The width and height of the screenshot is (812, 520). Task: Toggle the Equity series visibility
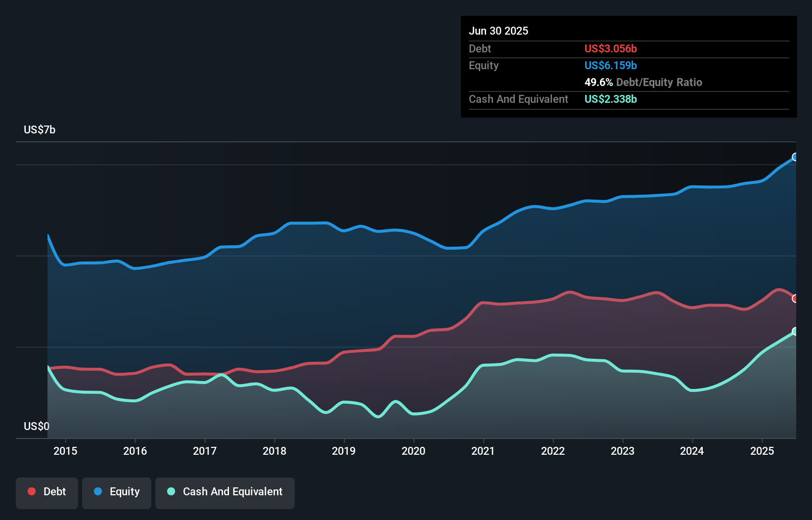point(116,492)
